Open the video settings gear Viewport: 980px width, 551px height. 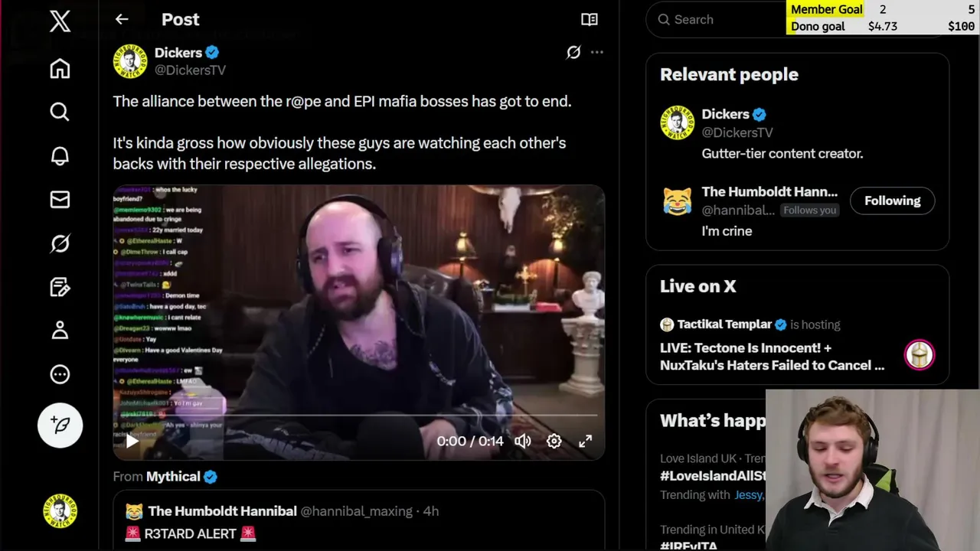(554, 441)
